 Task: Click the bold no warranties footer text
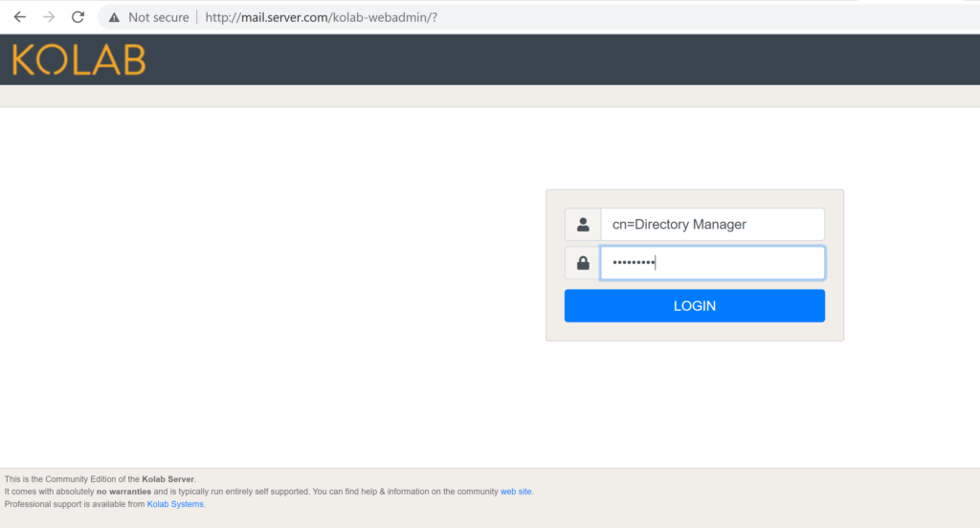(123, 492)
